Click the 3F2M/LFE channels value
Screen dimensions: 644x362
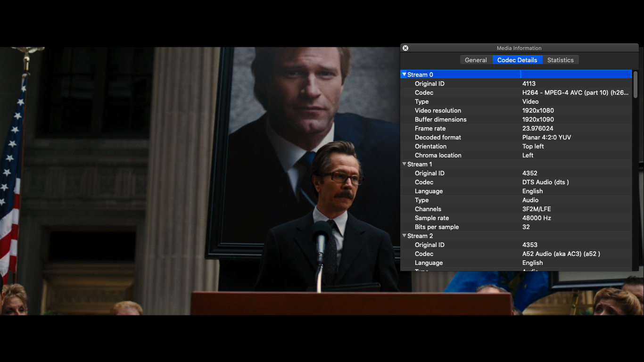click(537, 209)
